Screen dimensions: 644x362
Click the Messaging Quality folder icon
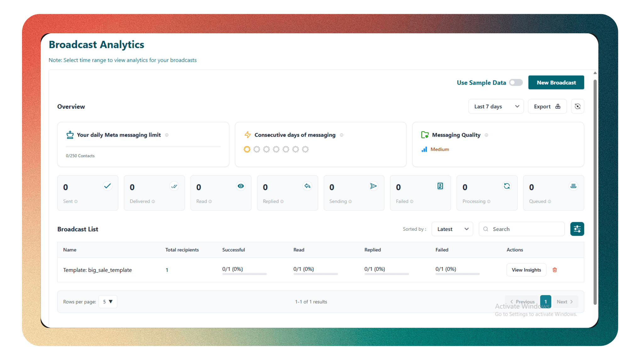click(x=425, y=135)
